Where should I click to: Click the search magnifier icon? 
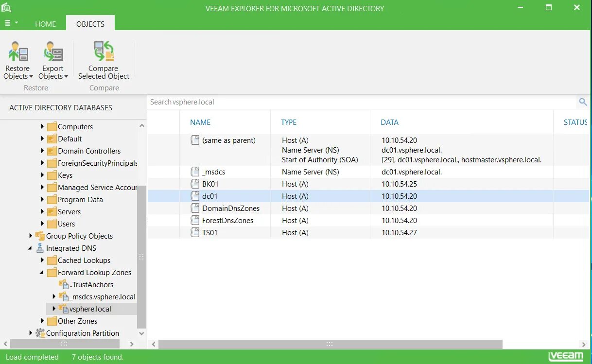pos(583,102)
